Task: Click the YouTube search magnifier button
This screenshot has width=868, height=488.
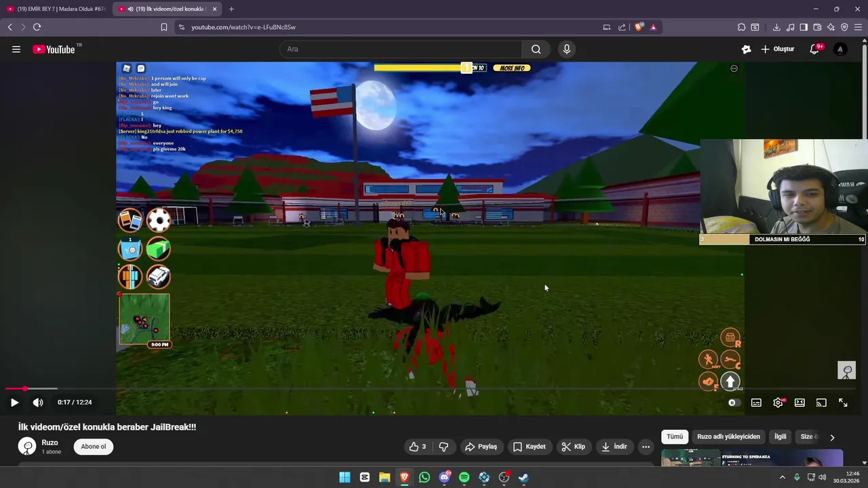Action: click(536, 49)
